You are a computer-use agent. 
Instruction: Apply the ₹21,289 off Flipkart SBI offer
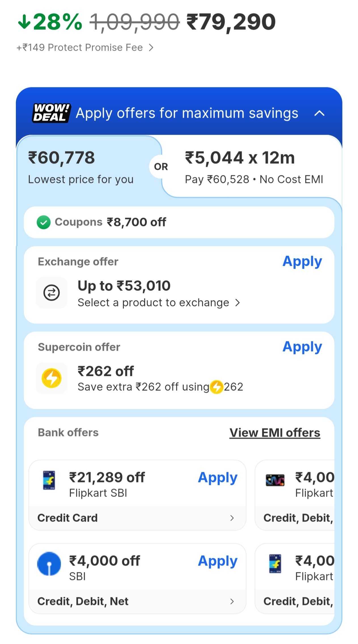[217, 477]
